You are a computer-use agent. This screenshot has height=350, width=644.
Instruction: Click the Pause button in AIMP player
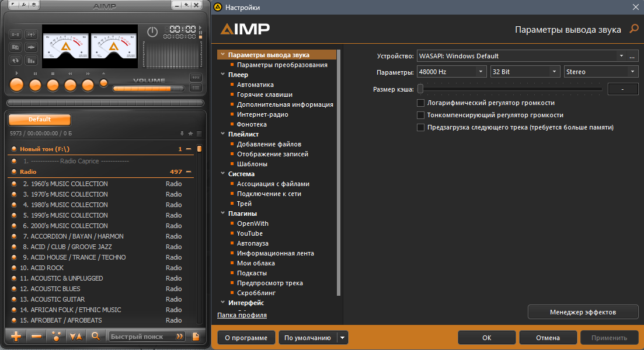35,85
